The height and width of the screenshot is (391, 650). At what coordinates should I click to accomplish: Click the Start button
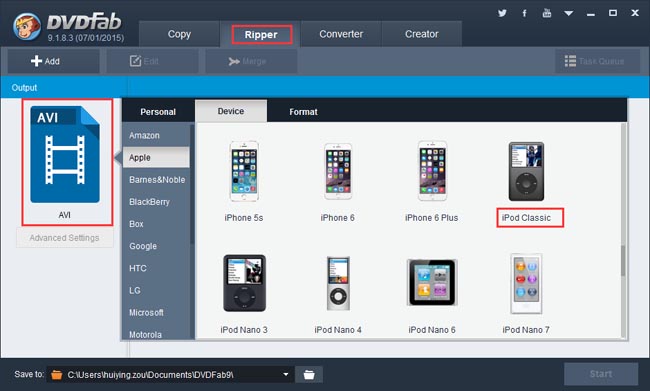[x=601, y=374]
